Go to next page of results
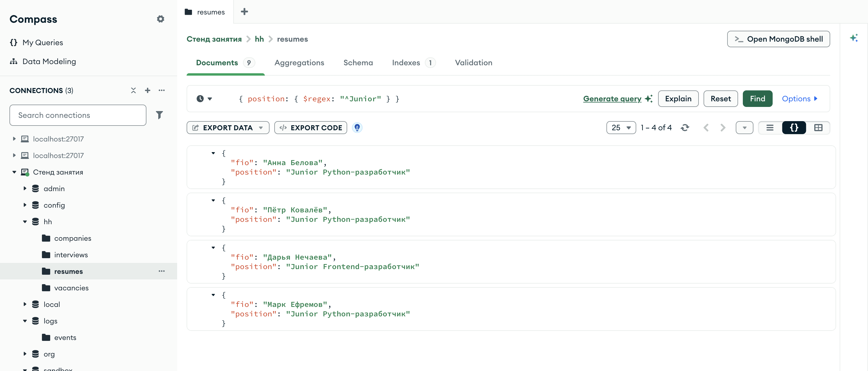868x371 pixels. coord(723,128)
